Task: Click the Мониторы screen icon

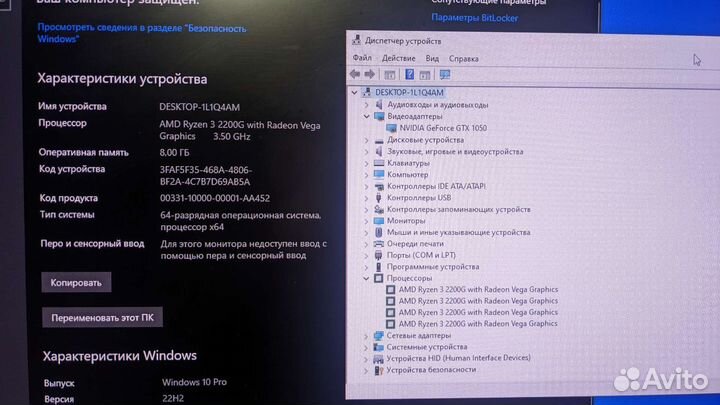Action: click(x=379, y=221)
